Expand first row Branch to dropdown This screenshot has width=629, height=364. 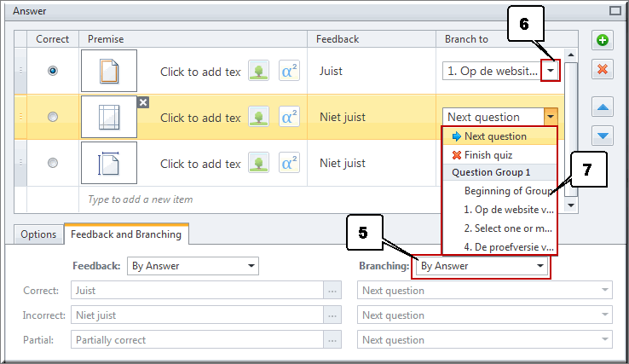[x=551, y=71]
